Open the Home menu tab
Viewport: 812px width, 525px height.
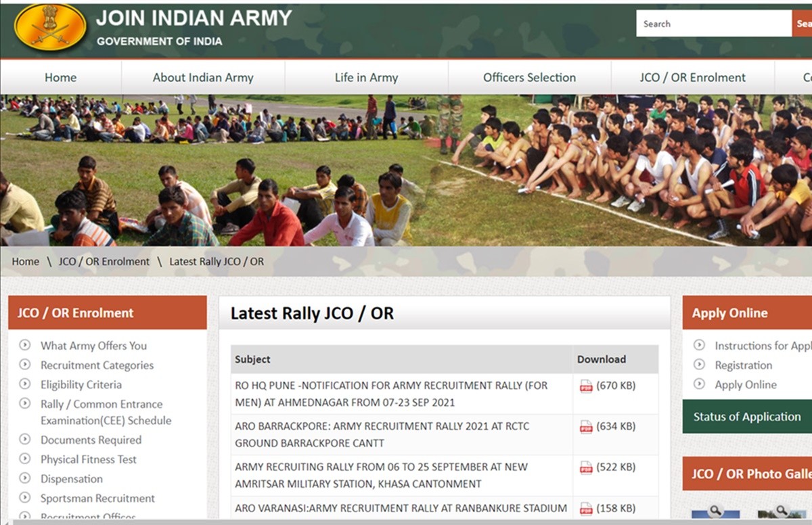tap(60, 77)
